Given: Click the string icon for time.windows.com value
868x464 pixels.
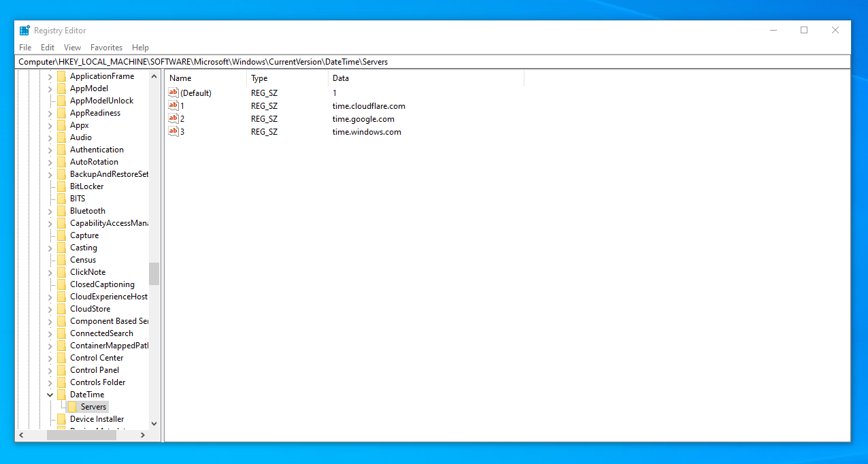Looking at the screenshot, I should coord(173,132).
